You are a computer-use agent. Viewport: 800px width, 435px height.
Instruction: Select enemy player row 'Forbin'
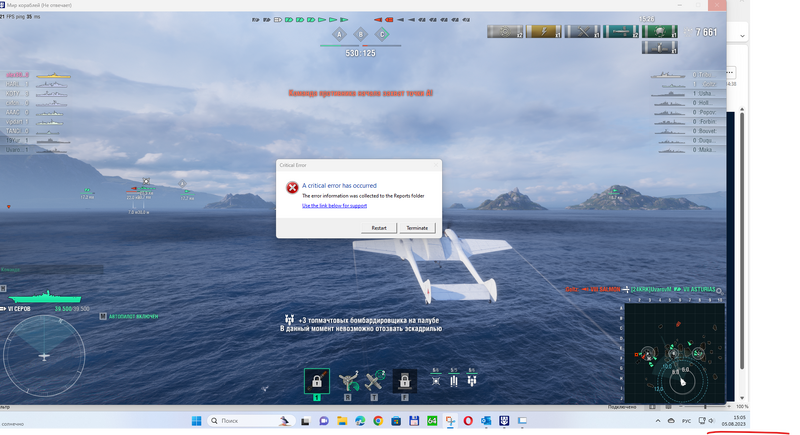point(687,122)
